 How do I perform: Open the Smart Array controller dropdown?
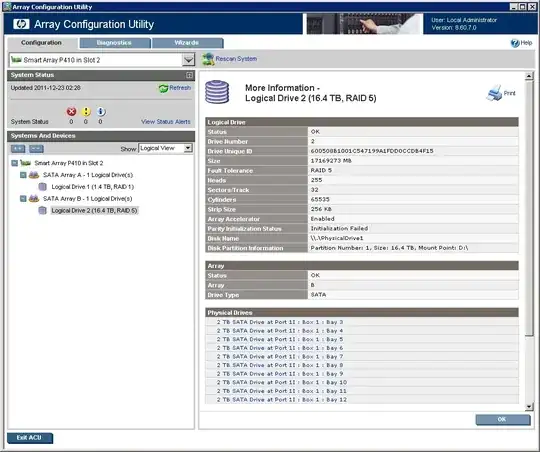click(188, 60)
